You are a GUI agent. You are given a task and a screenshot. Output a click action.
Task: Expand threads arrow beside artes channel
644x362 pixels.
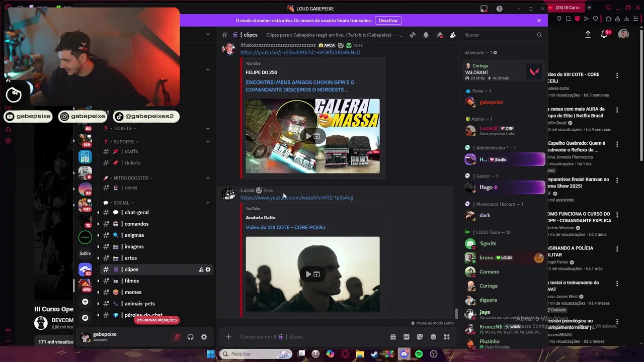[98, 258]
